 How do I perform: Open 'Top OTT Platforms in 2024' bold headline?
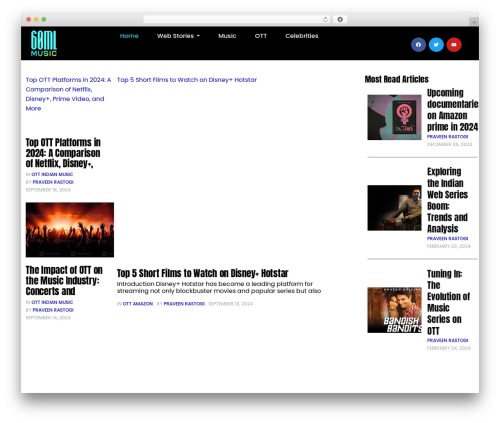click(63, 153)
